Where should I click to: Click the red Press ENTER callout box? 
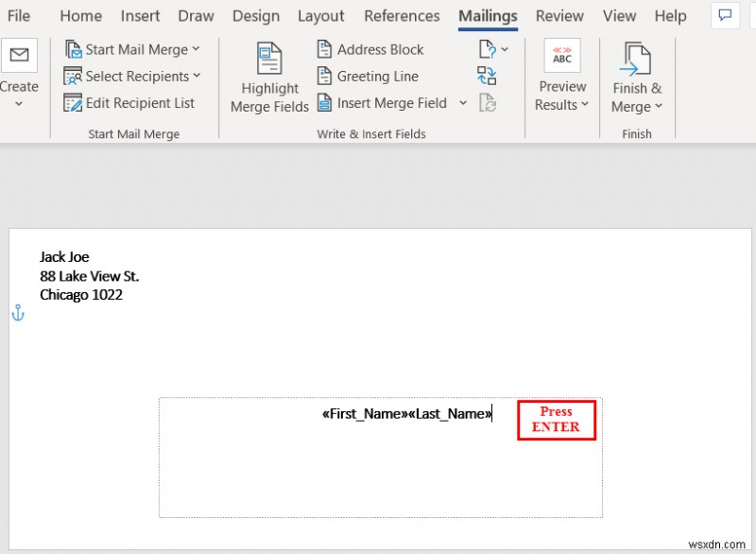click(x=556, y=420)
